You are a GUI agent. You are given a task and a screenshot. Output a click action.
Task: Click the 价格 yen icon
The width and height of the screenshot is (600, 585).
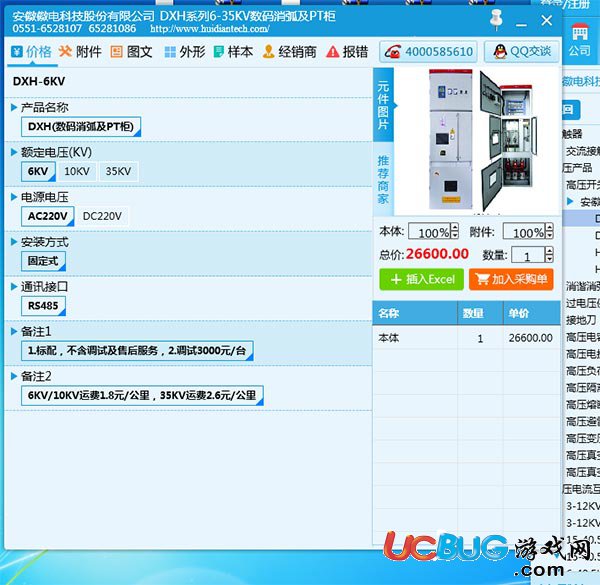[17, 51]
